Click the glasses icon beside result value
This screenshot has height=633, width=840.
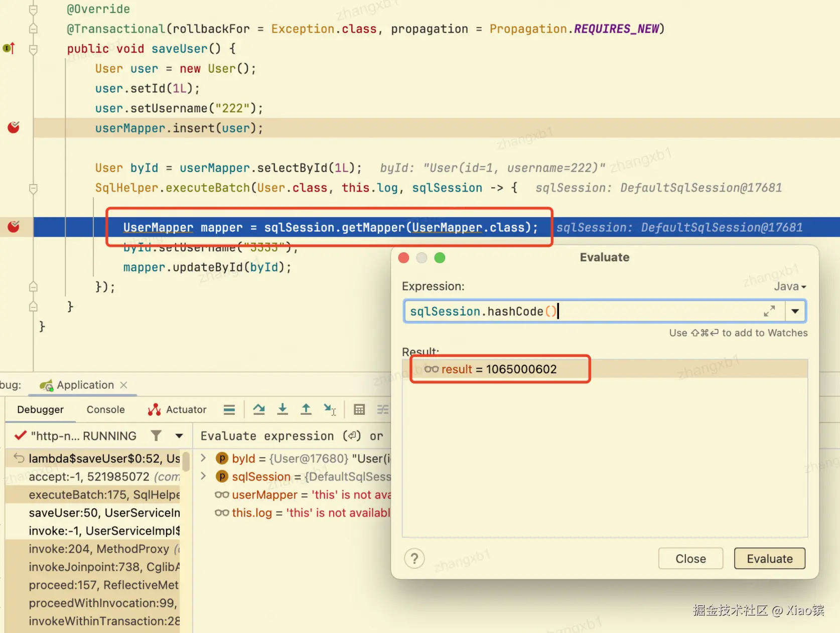tap(432, 369)
